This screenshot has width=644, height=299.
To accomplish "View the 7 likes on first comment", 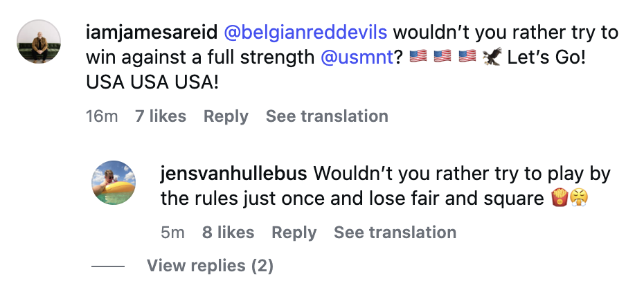I will pyautogui.click(x=161, y=116).
